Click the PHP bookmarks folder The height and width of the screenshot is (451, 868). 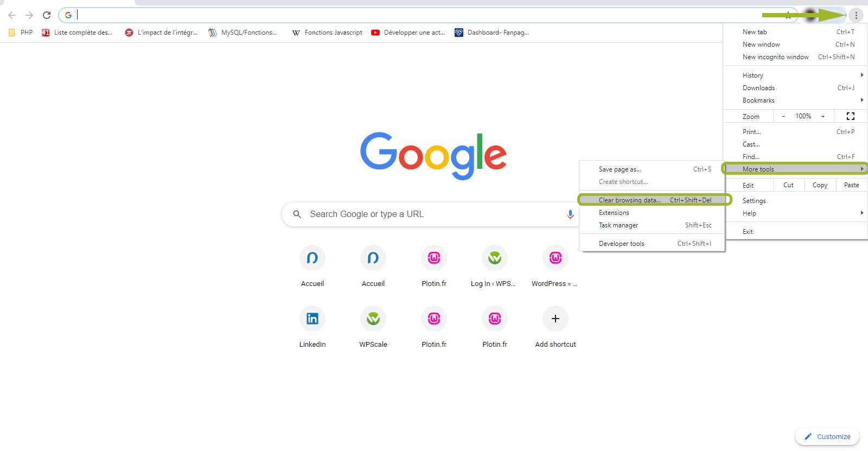21,33
